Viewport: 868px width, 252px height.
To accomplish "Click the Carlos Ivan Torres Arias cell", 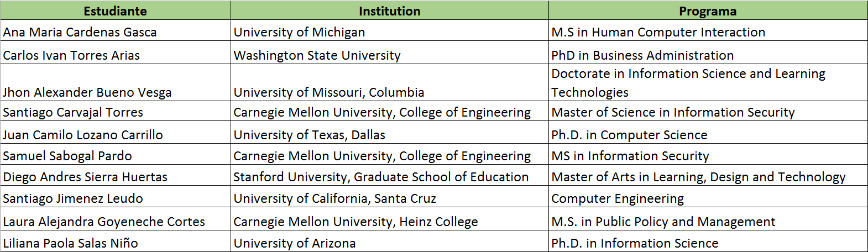I will point(116,53).
